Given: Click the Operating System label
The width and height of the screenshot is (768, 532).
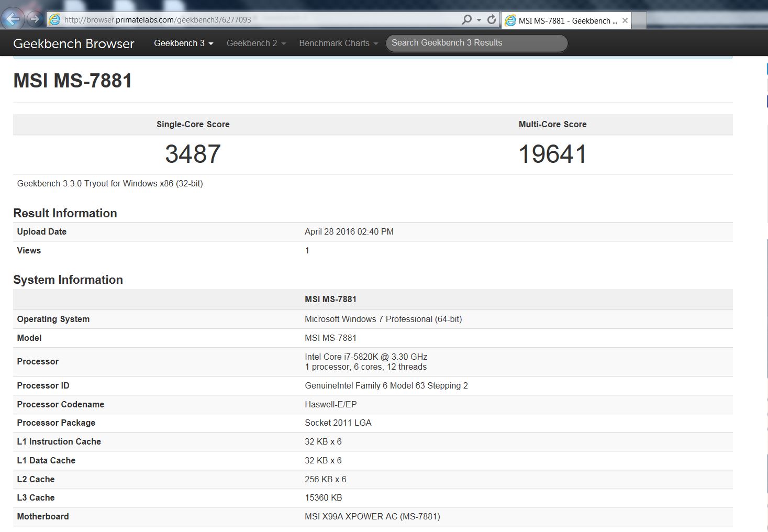Looking at the screenshot, I should pos(53,319).
